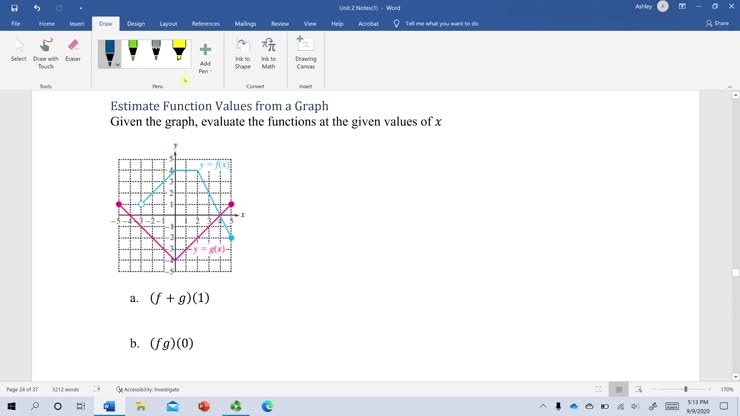Switch to Web Layout view icon
740x416 pixels.
tap(639, 389)
